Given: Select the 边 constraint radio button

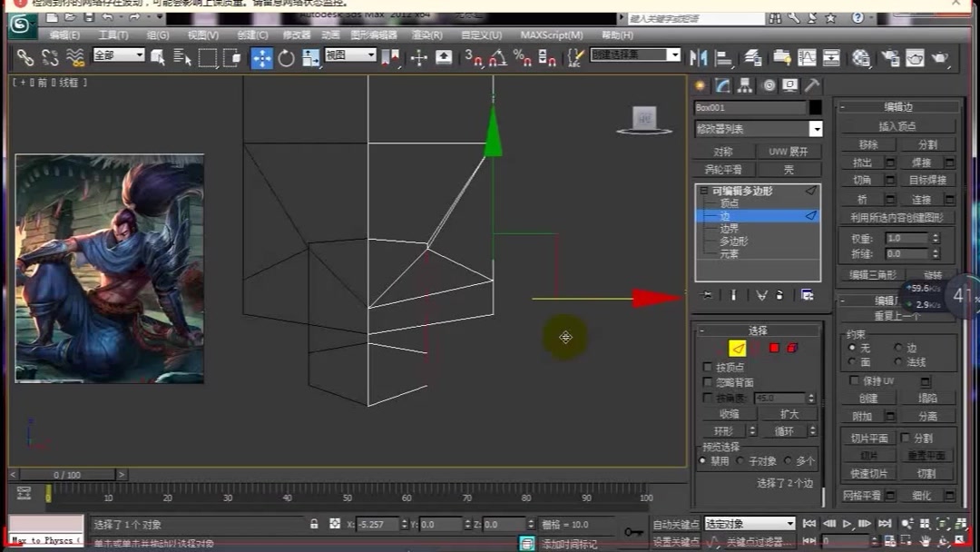Looking at the screenshot, I should 897,347.
